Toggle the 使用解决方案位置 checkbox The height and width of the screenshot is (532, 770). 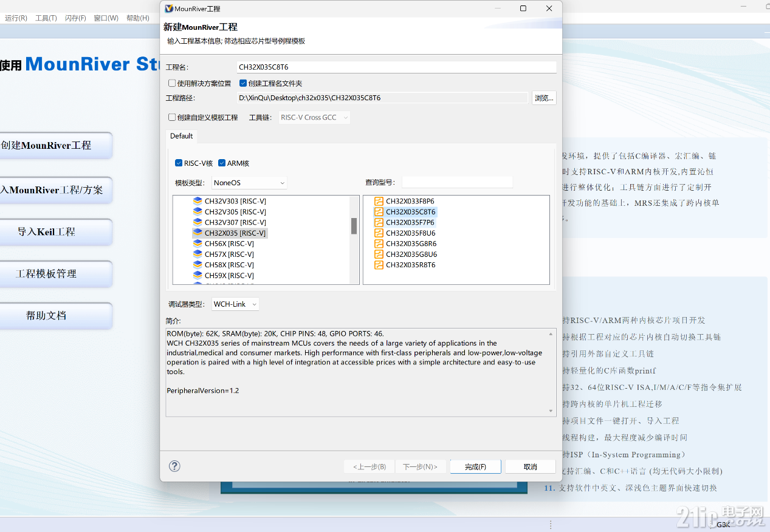172,83
